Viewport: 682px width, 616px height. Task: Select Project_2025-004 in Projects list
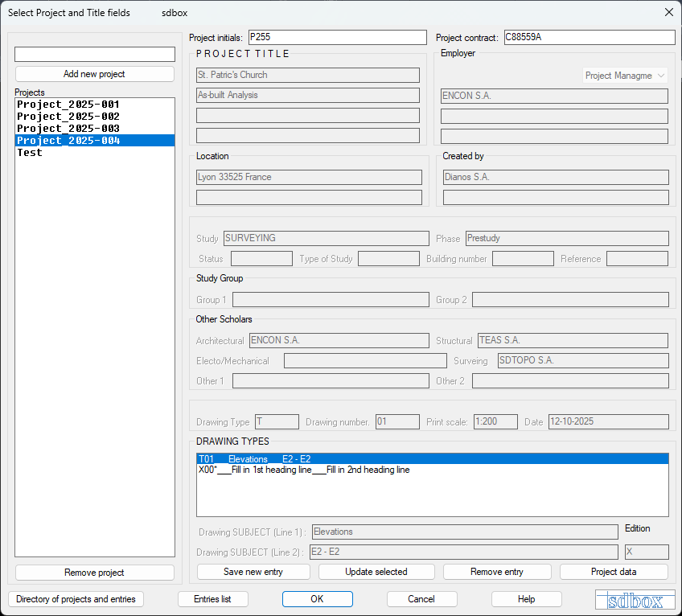95,141
